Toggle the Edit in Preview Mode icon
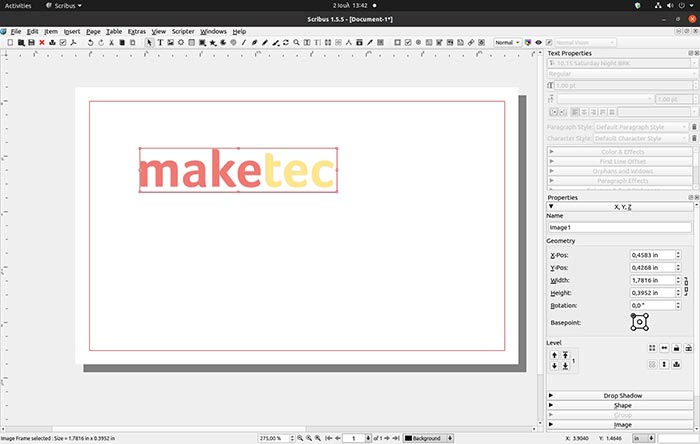The width and height of the screenshot is (700, 444). (x=549, y=42)
